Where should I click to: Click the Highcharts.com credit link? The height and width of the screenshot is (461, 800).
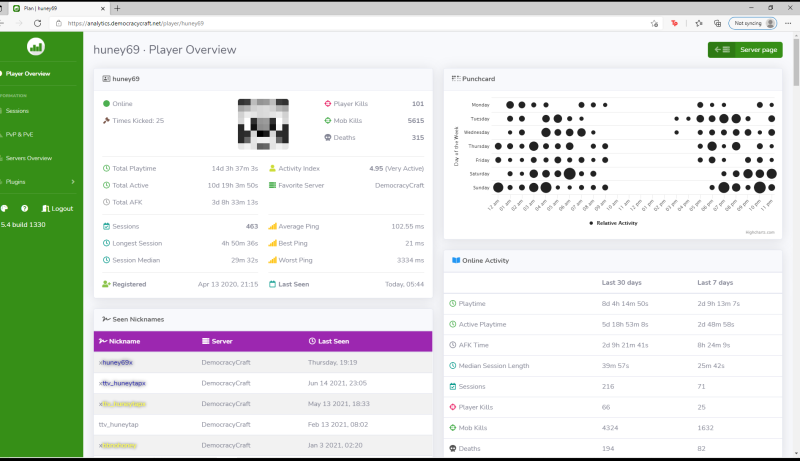click(760, 232)
